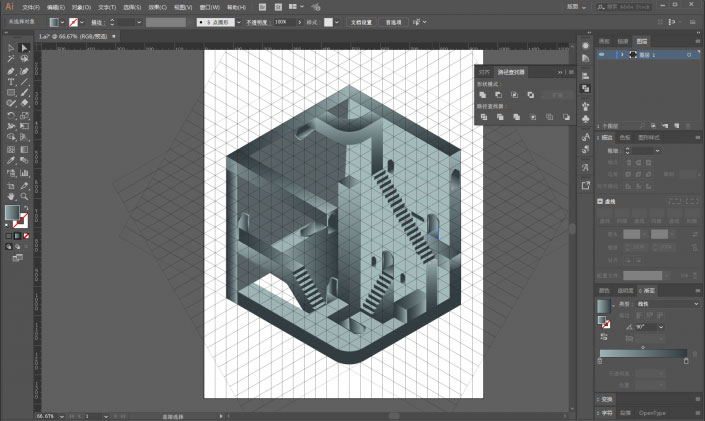Switch to 对齐 tab in Pathfinder group
This screenshot has height=421, width=705.
tap(484, 72)
